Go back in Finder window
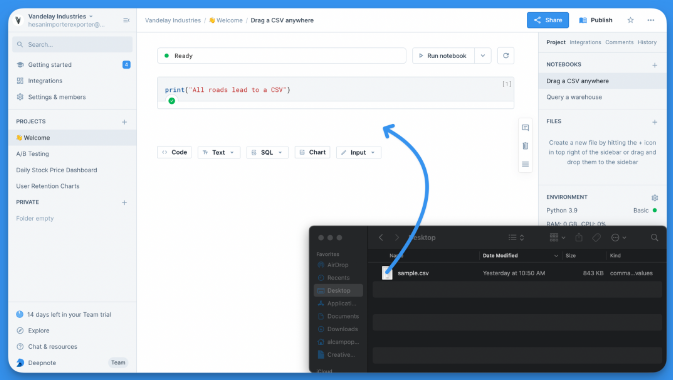 pos(381,237)
